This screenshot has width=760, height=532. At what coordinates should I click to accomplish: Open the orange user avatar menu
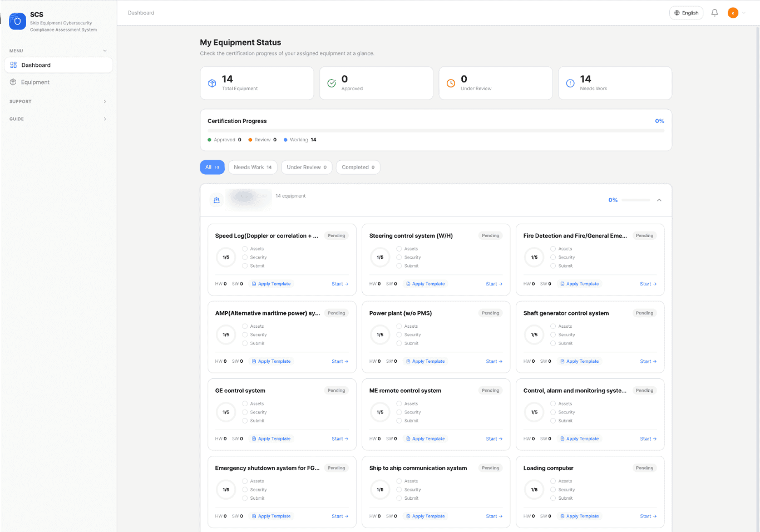coord(733,13)
